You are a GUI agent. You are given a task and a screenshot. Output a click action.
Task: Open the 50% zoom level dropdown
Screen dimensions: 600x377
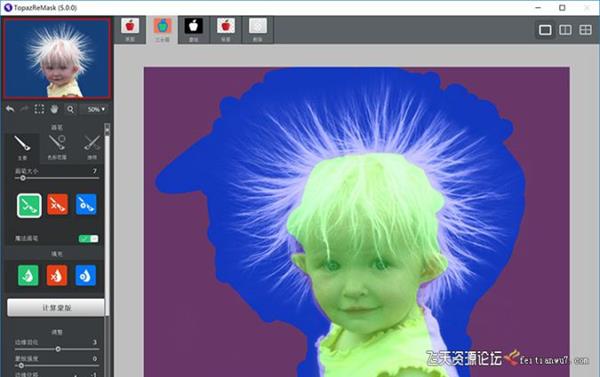coord(96,109)
